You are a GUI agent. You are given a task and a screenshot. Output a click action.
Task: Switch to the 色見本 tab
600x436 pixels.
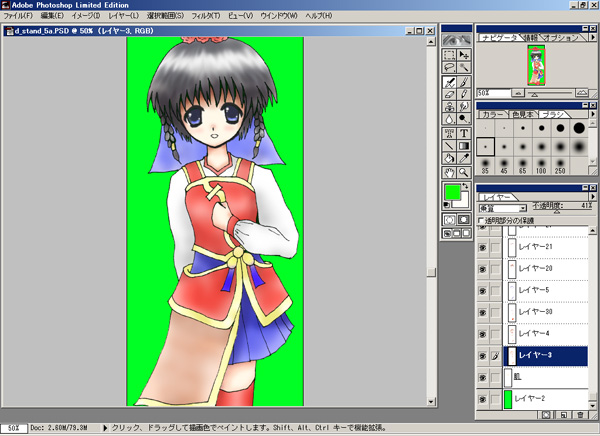point(523,114)
